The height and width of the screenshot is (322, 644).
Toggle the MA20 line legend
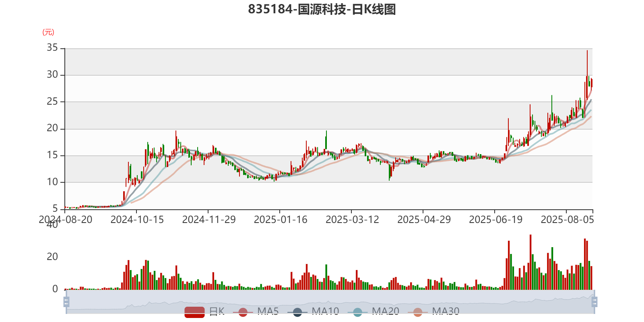click(373, 312)
